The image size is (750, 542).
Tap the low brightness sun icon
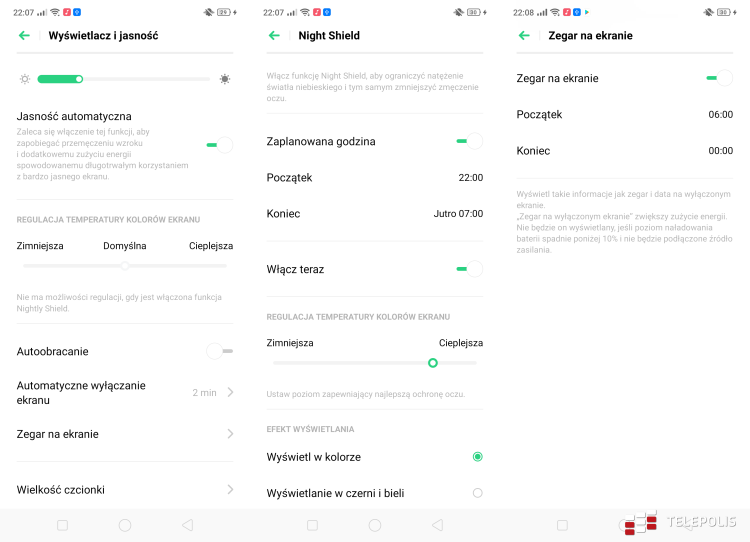[x=25, y=79]
